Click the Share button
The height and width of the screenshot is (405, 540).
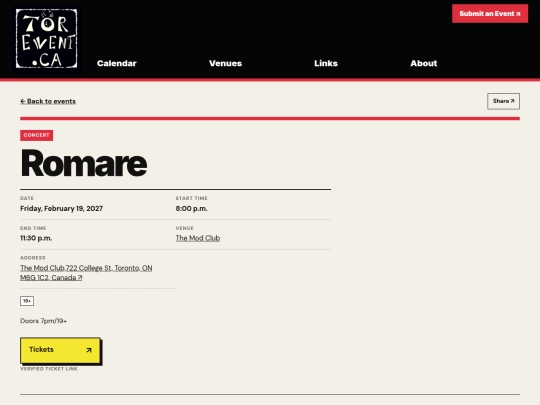503,101
